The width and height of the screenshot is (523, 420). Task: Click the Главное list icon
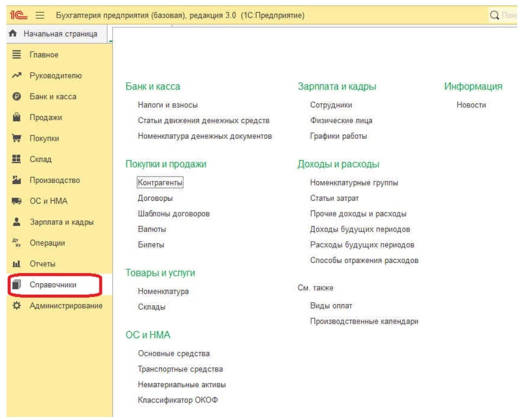[16, 54]
